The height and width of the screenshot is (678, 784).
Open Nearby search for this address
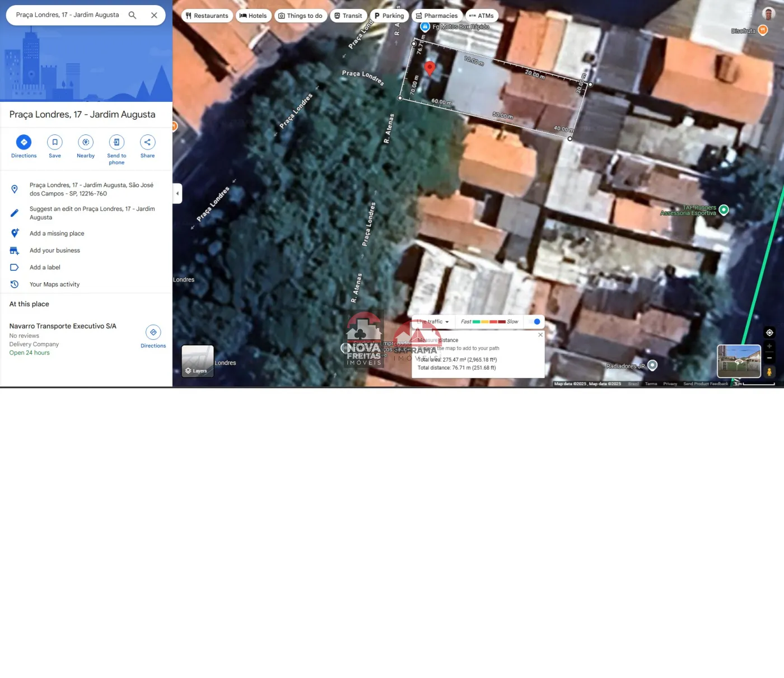(x=86, y=142)
